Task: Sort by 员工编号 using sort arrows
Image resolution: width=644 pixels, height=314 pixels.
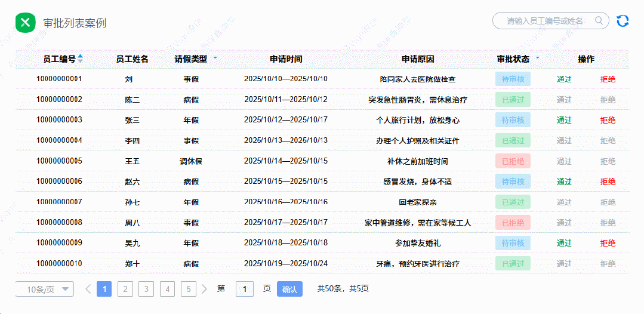Action: click(x=80, y=59)
